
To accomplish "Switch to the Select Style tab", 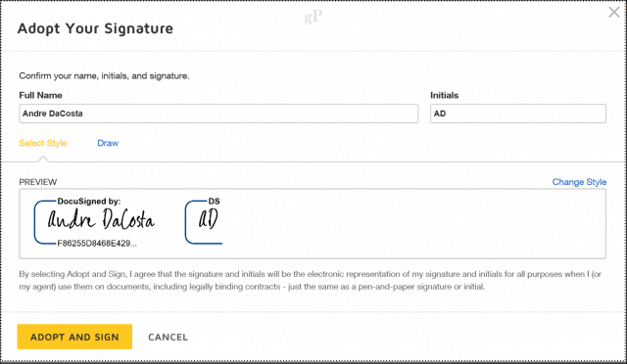I will (x=43, y=143).
